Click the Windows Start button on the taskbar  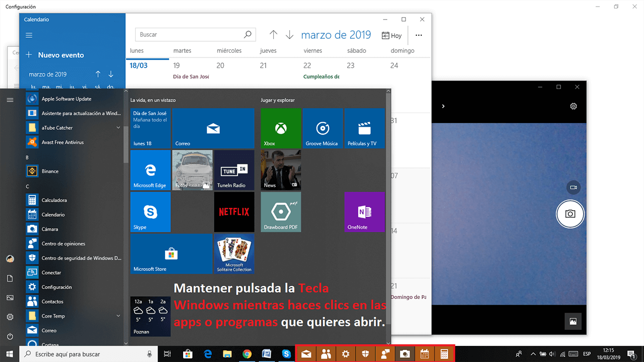10,354
